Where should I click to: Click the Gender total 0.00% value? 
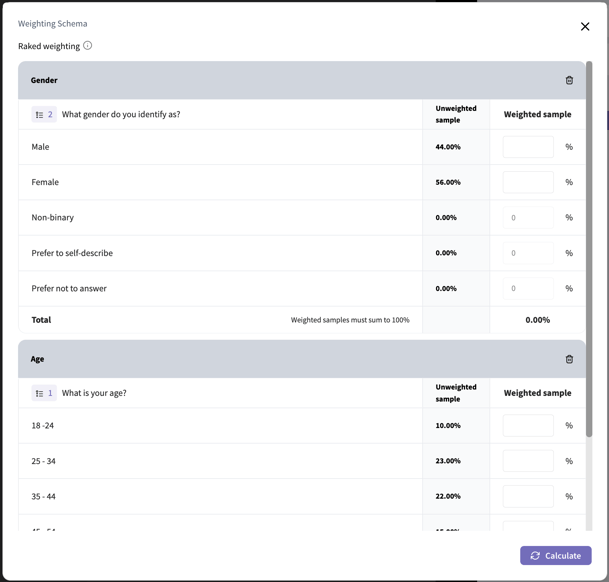tap(538, 320)
